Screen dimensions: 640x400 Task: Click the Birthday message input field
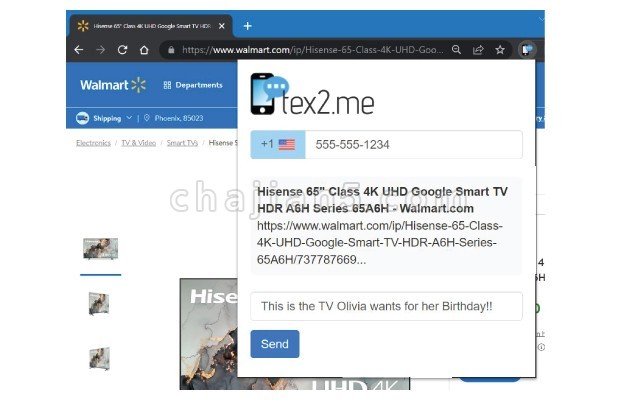pyautogui.click(x=386, y=306)
